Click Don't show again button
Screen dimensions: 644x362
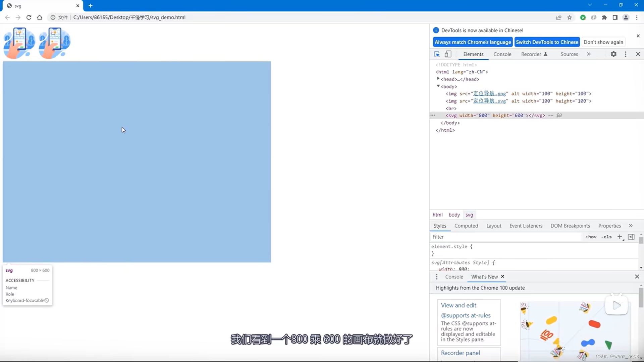603,42
